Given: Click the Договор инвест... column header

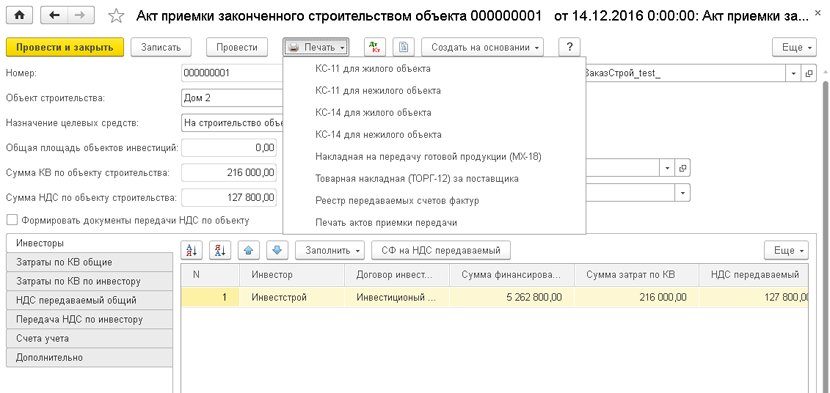Looking at the screenshot, I should (x=396, y=275).
